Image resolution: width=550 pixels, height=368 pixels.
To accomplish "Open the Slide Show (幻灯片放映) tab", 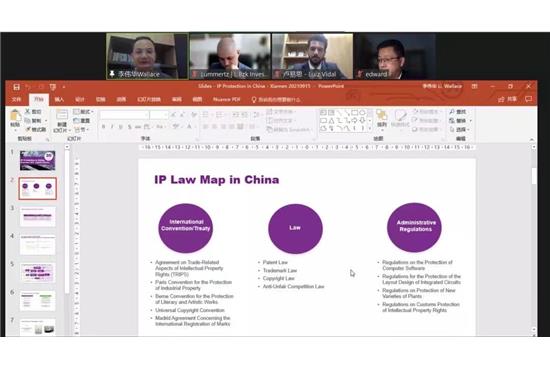I will click(x=149, y=100).
